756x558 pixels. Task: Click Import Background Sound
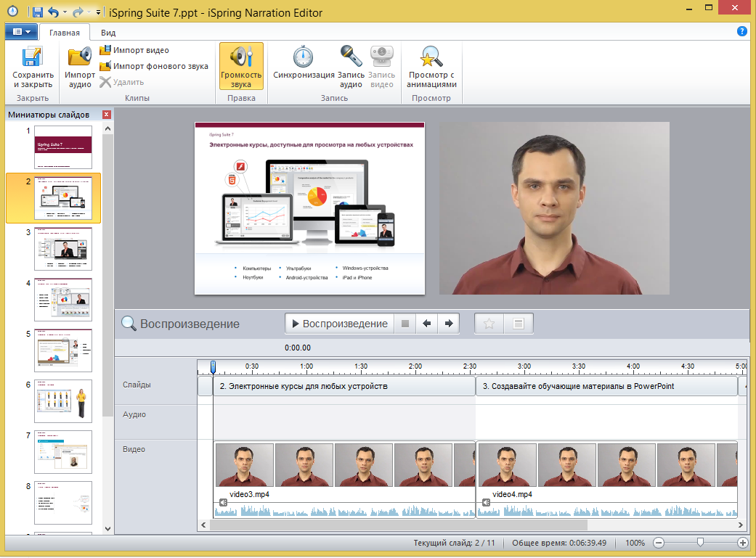(x=154, y=66)
